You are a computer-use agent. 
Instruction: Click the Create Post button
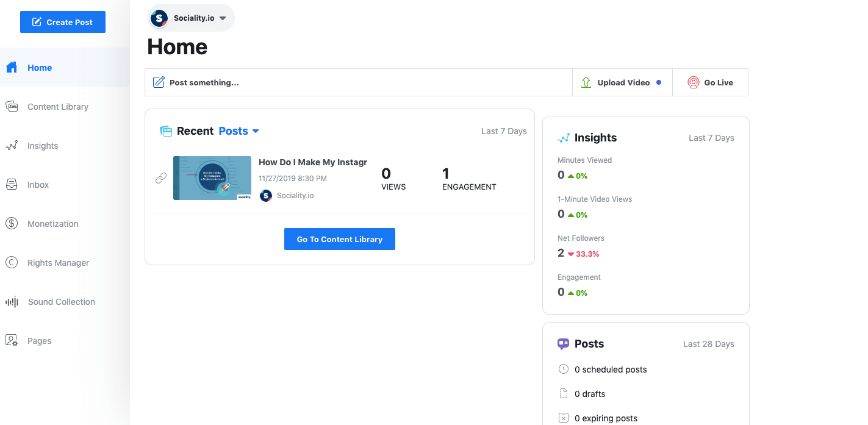[x=62, y=21]
